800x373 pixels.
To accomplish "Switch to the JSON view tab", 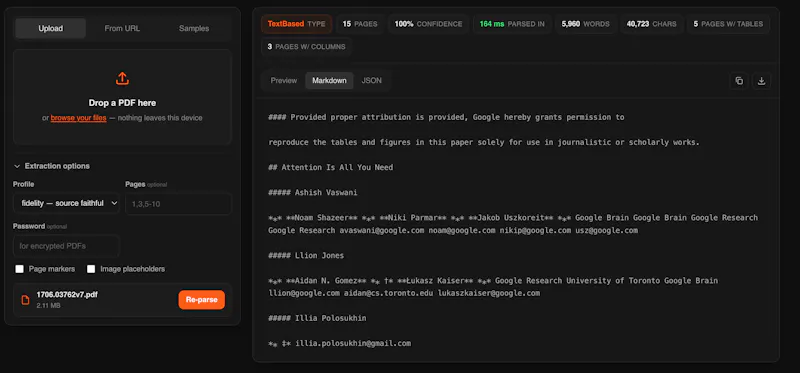I will [371, 81].
